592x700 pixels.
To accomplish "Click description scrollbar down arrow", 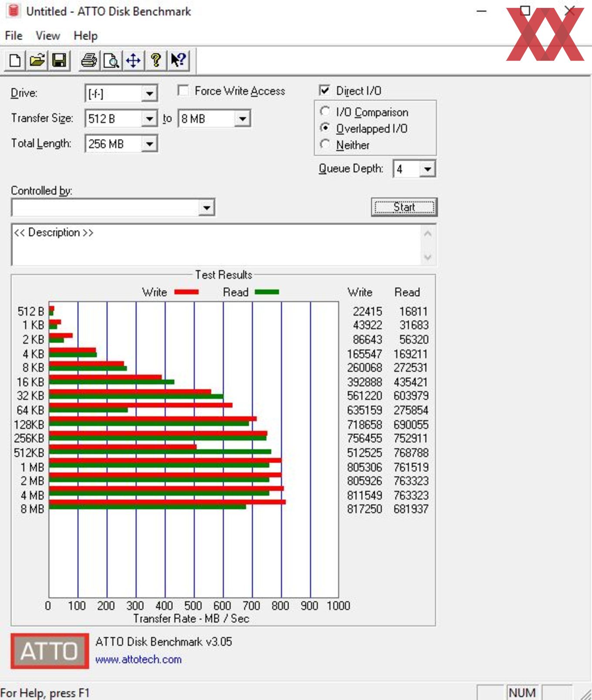I will (428, 257).
